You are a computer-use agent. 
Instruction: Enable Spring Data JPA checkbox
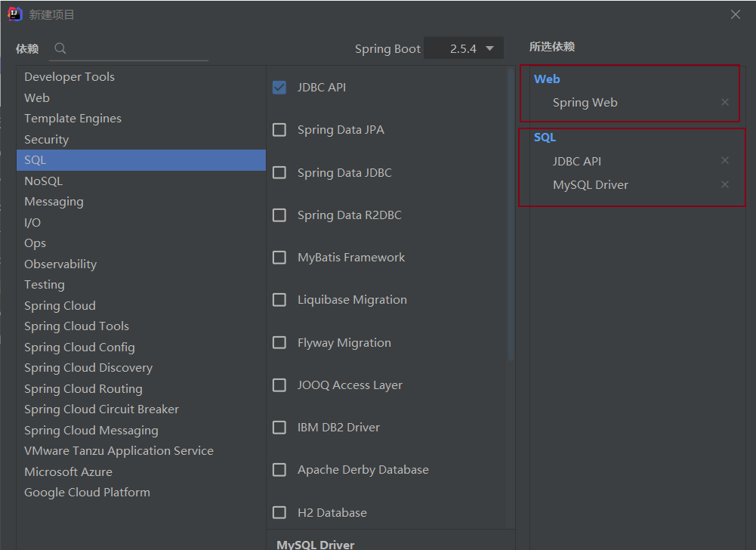pyautogui.click(x=279, y=130)
